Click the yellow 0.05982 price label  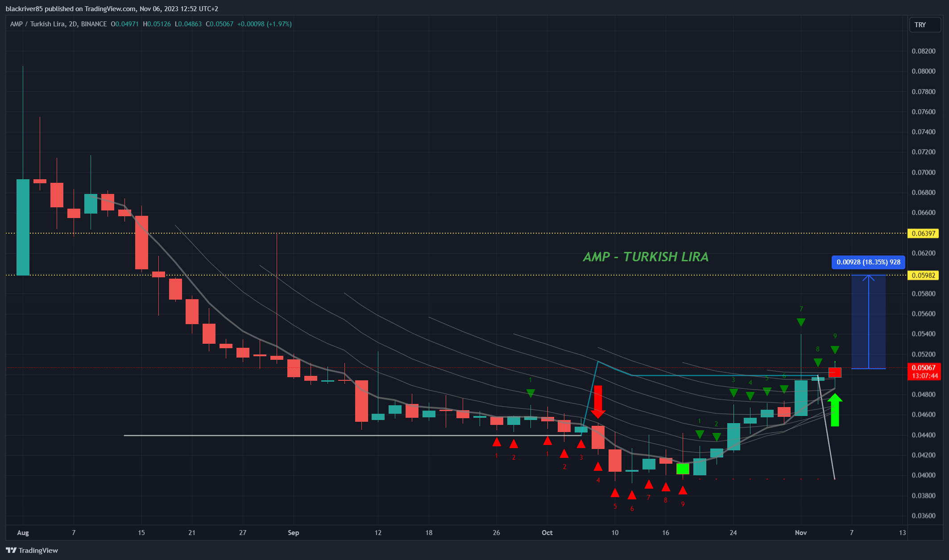(923, 276)
